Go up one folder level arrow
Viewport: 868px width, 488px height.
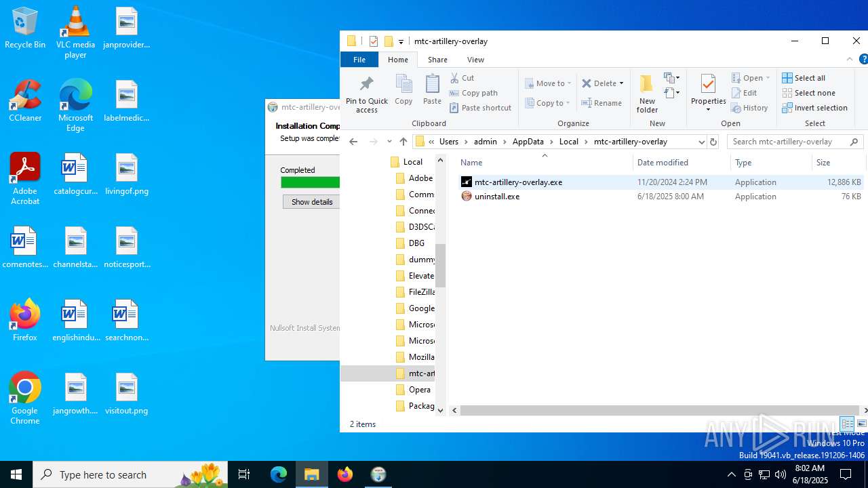[403, 142]
